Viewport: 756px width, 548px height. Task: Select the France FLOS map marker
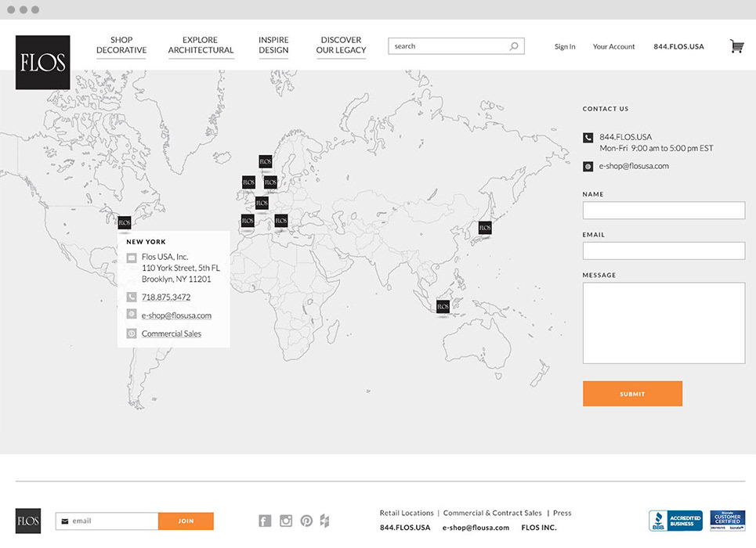point(262,203)
